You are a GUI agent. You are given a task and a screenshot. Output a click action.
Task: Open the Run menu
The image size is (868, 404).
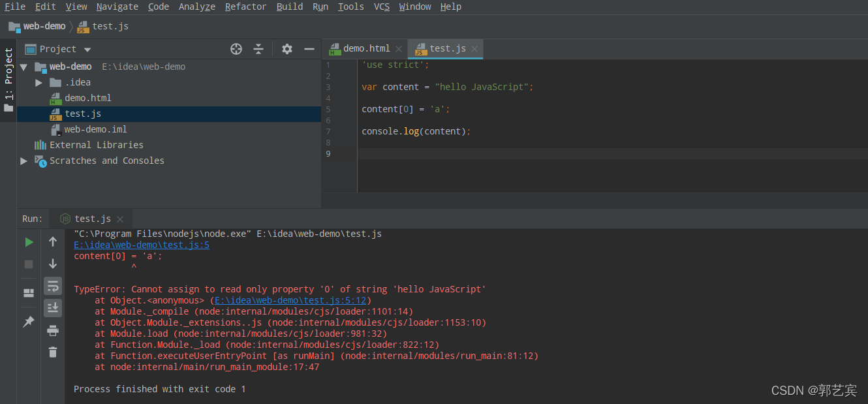pyautogui.click(x=320, y=7)
